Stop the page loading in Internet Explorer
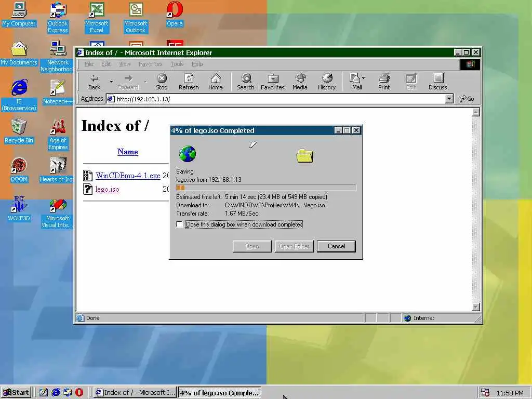Image resolution: width=532 pixels, height=399 pixels. [x=162, y=82]
